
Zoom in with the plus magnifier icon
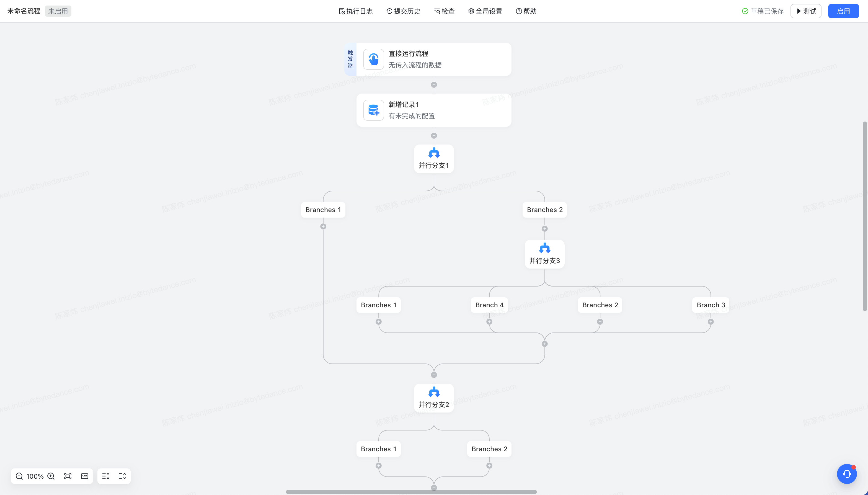[51, 476]
